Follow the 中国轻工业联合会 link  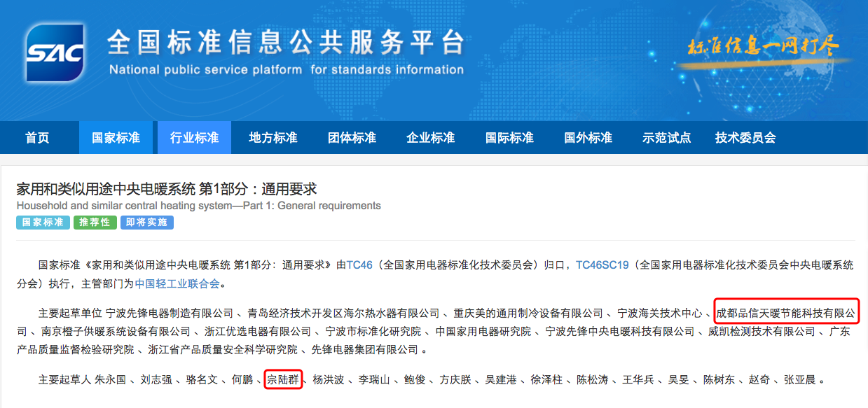177,284
